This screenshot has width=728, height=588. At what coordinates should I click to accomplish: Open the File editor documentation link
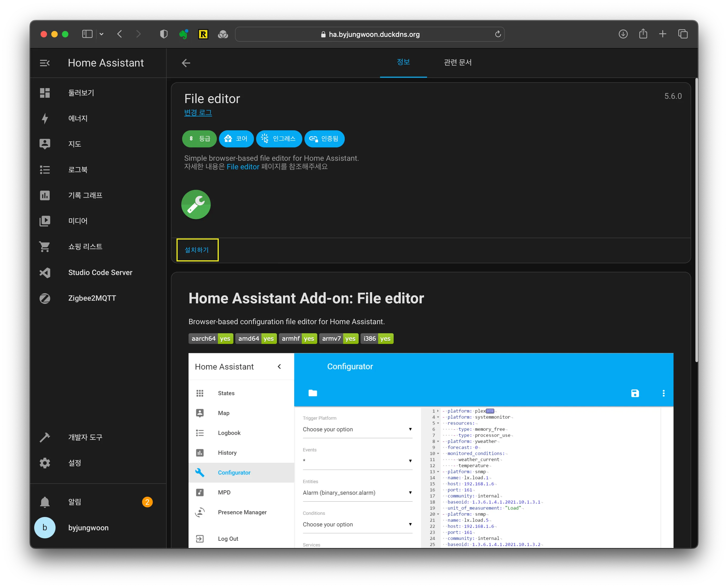click(x=242, y=167)
